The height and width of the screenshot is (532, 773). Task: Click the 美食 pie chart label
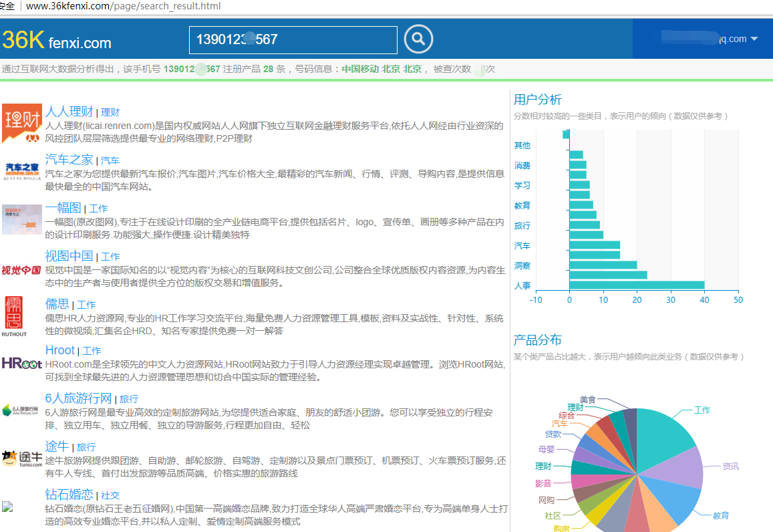(588, 400)
